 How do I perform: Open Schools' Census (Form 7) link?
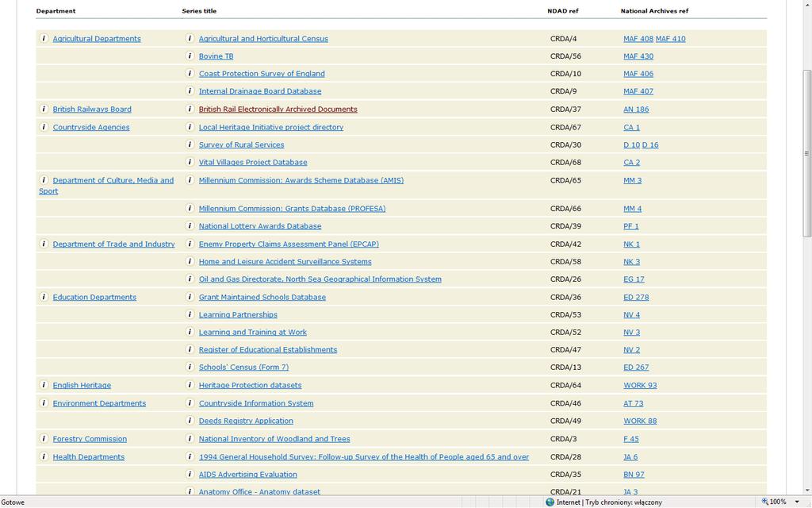pos(243,367)
